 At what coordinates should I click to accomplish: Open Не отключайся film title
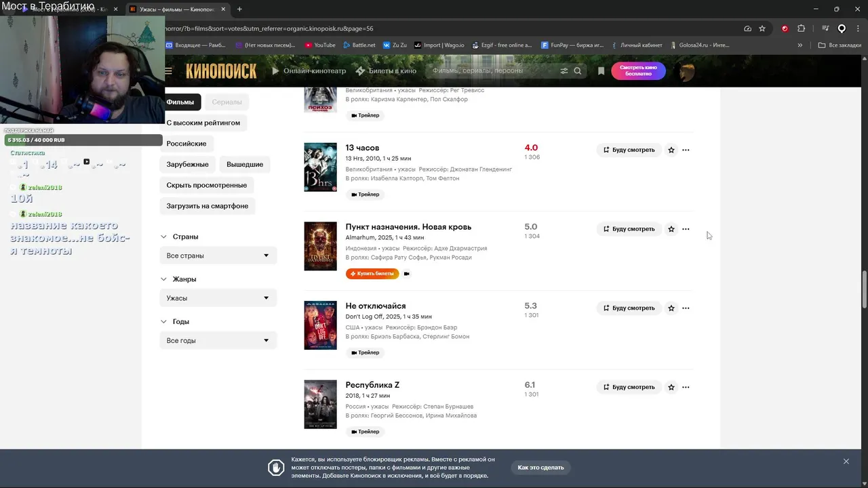pyautogui.click(x=376, y=306)
